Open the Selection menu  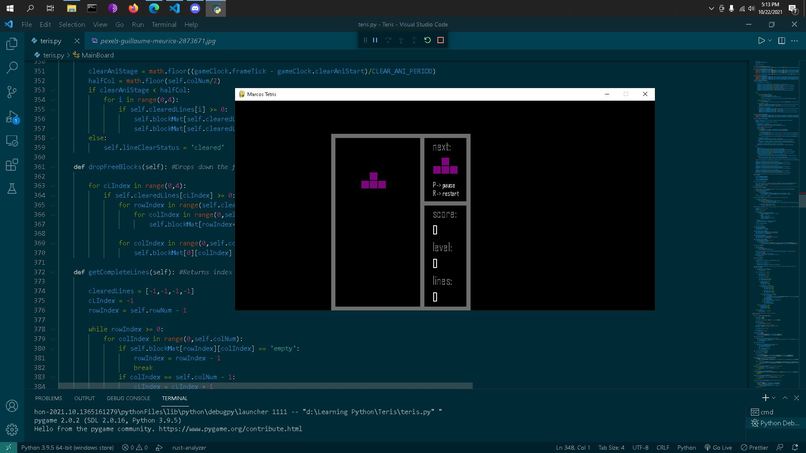(x=71, y=24)
